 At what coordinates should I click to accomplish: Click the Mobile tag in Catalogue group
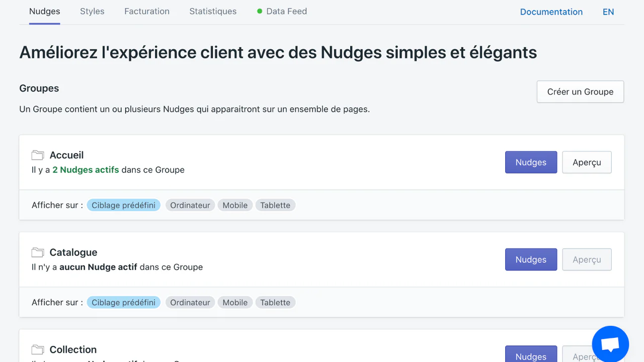pyautogui.click(x=235, y=302)
